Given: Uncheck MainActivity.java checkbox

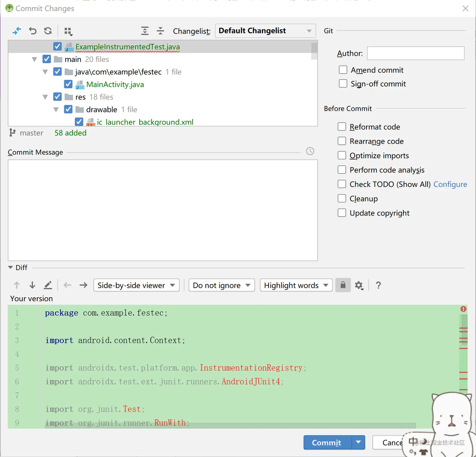Looking at the screenshot, I should (68, 84).
